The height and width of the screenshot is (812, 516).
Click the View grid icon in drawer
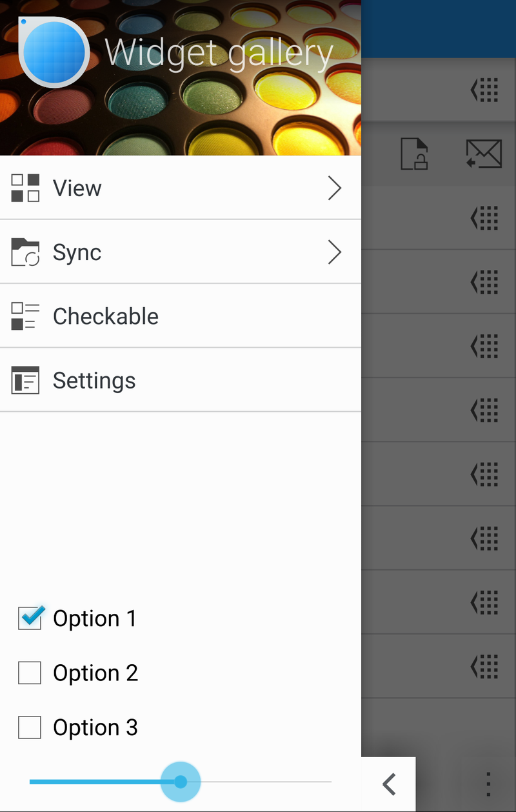pos(25,188)
